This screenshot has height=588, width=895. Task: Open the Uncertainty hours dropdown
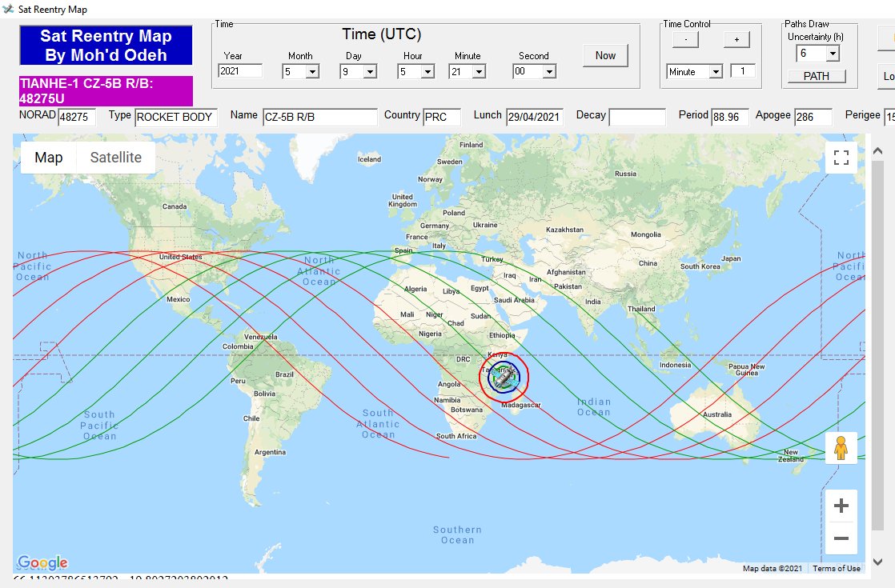click(833, 54)
